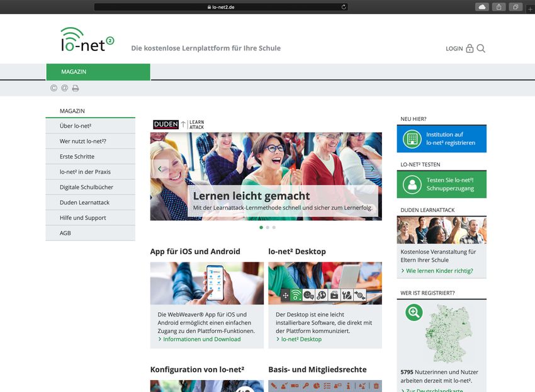
Task: Open the Safari share icon
Action: [x=499, y=7]
